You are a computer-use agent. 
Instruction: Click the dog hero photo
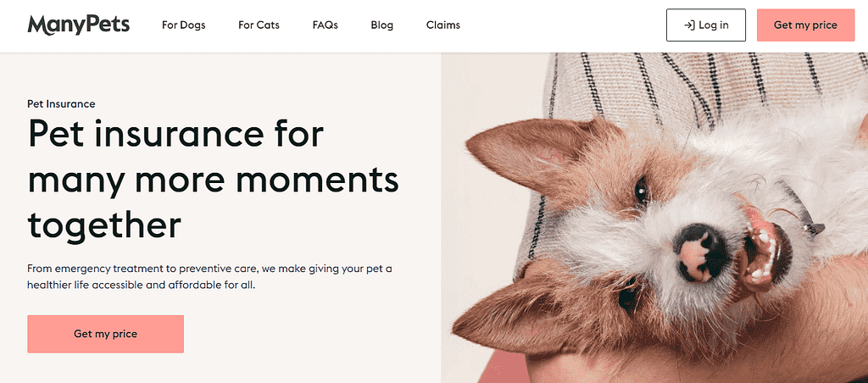coord(654,218)
